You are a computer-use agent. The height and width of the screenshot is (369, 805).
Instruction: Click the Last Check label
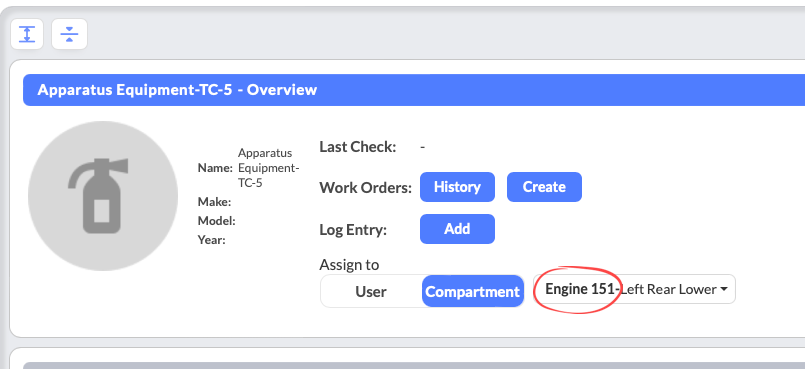click(358, 147)
